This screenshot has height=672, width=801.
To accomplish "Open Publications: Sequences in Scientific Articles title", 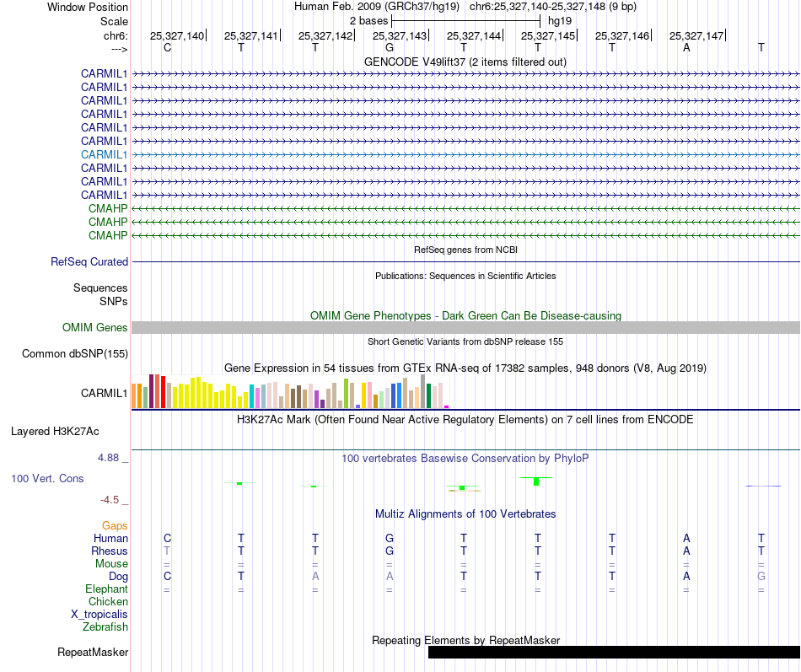I will (465, 276).
